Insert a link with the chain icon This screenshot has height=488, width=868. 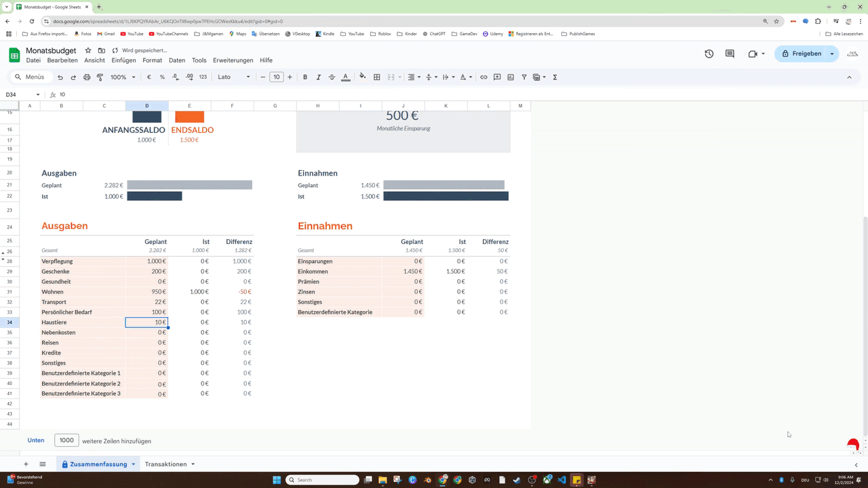pyautogui.click(x=484, y=77)
